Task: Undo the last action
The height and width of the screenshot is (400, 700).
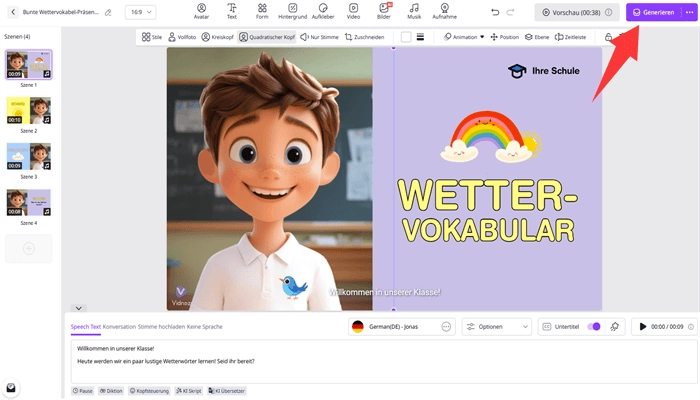Action: (495, 12)
